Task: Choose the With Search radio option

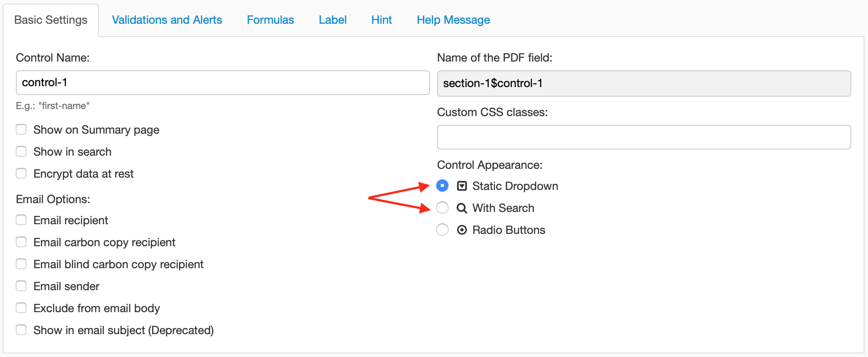Action: point(442,208)
